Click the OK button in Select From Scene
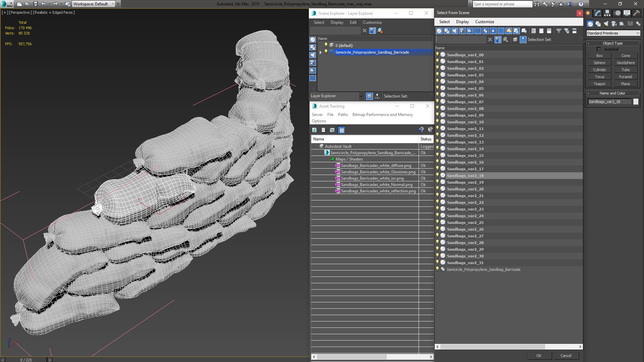This screenshot has width=644, height=362. [539, 356]
